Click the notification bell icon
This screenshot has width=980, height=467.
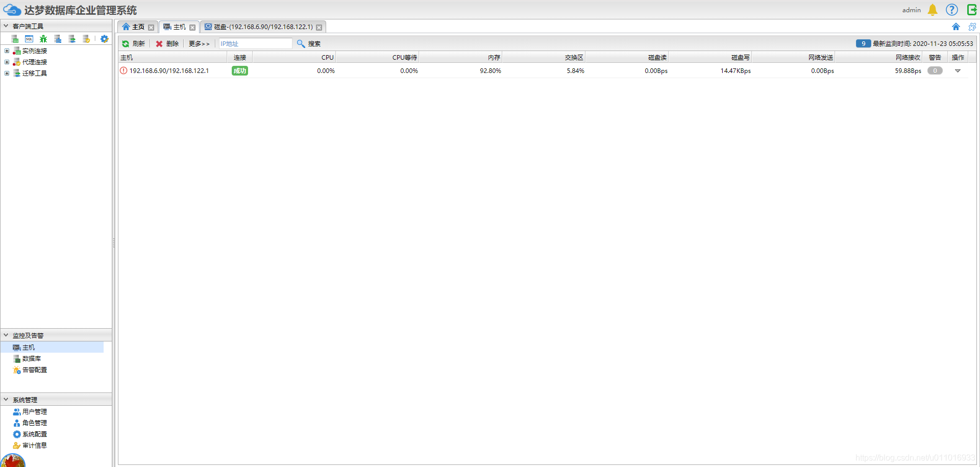click(x=933, y=10)
